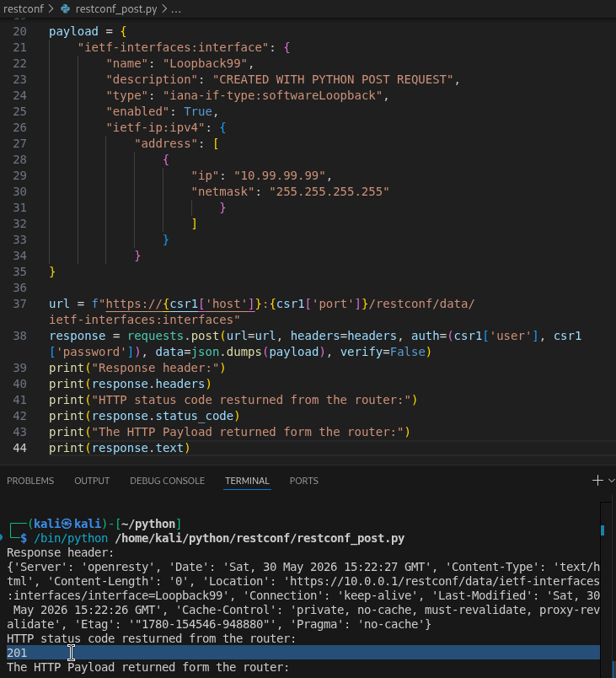Click the restconf_post.py path in terminal
Viewport: 616px width, 678px height.
260,538
